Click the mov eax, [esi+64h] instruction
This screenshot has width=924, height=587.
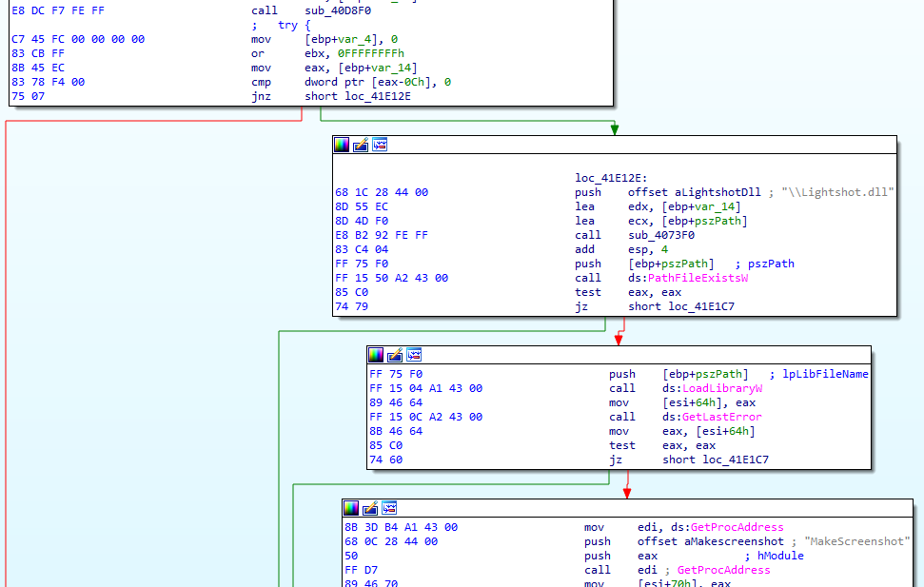pyautogui.click(x=682, y=431)
